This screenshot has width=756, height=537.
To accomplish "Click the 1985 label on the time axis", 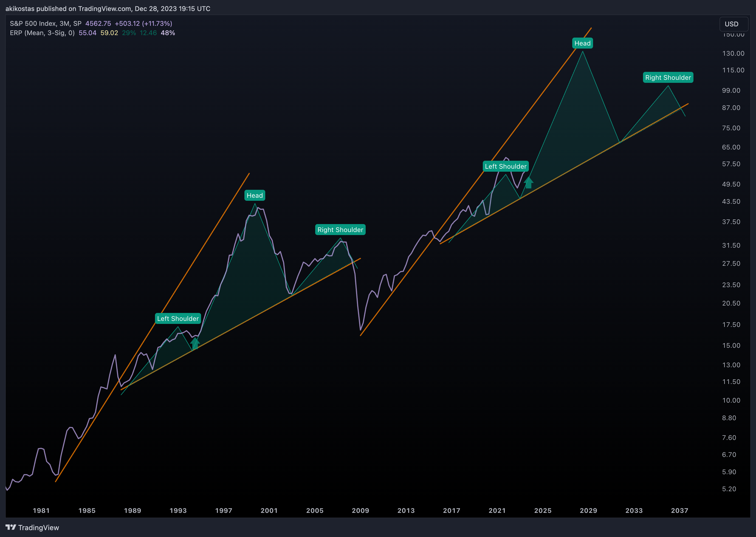I will 87,511.
